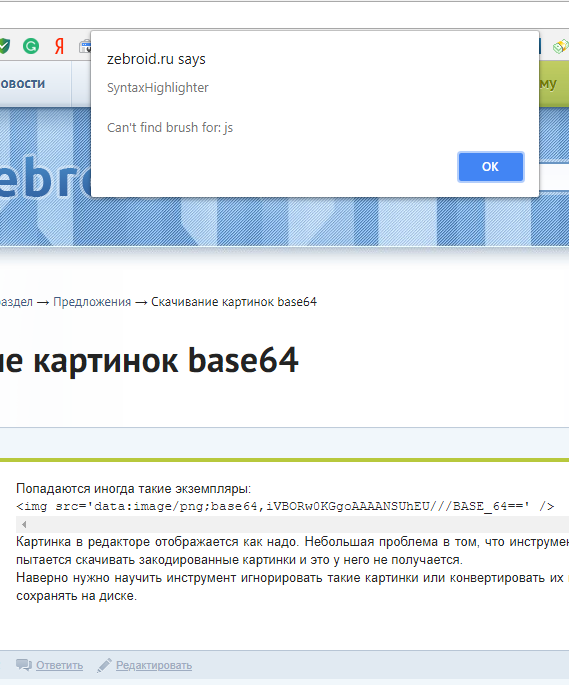Click the speech bubble reply icon
Screen dimensions: 569x685
[24, 665]
